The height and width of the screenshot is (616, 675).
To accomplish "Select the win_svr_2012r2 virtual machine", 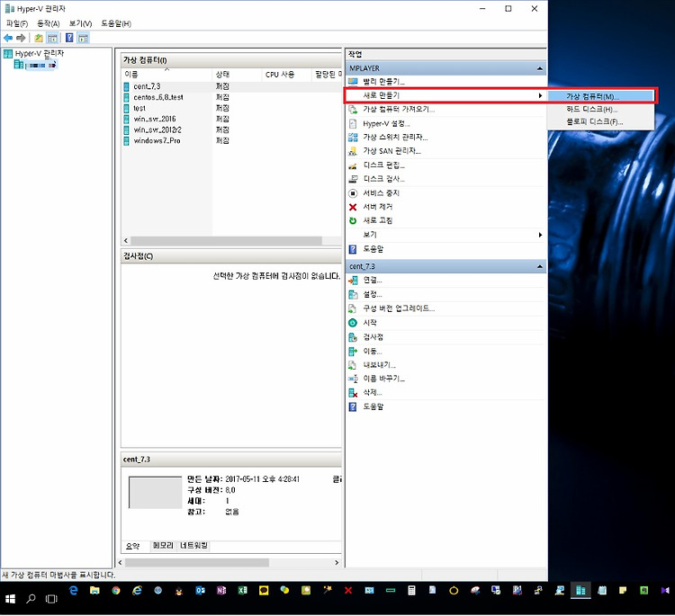I will pyautogui.click(x=157, y=129).
